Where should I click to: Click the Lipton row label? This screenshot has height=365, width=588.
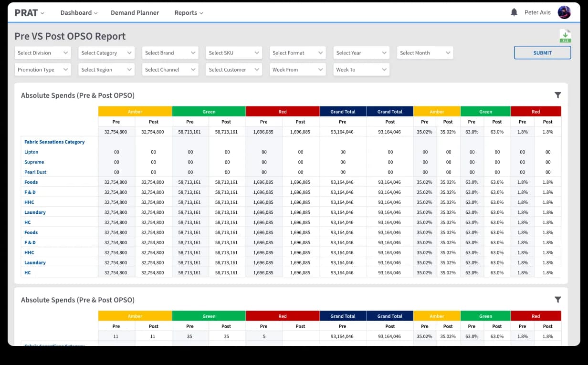(x=31, y=152)
